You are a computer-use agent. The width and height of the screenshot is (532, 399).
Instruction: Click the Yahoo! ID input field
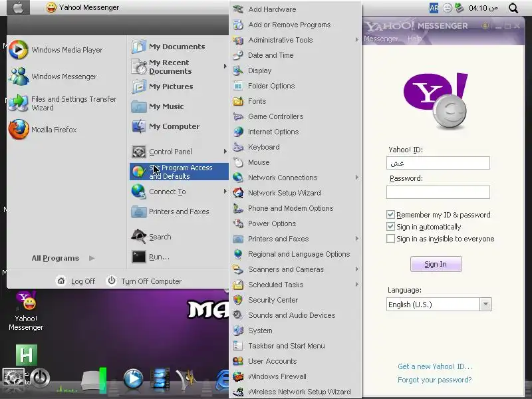pyautogui.click(x=438, y=163)
